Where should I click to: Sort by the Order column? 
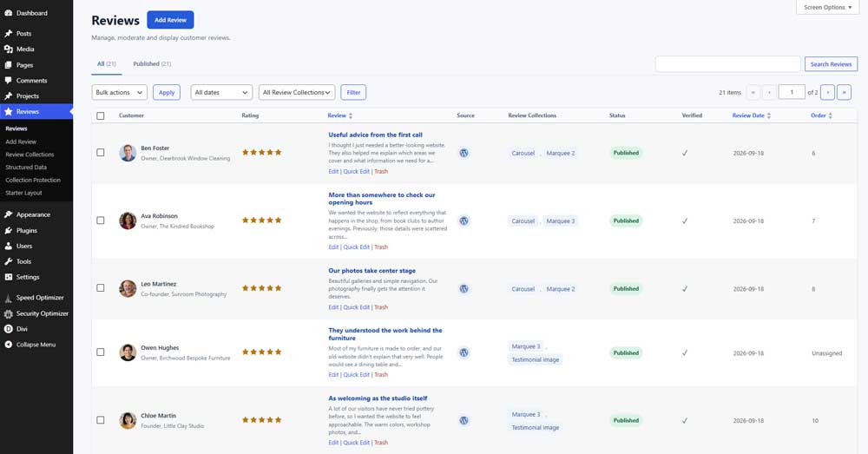point(821,115)
